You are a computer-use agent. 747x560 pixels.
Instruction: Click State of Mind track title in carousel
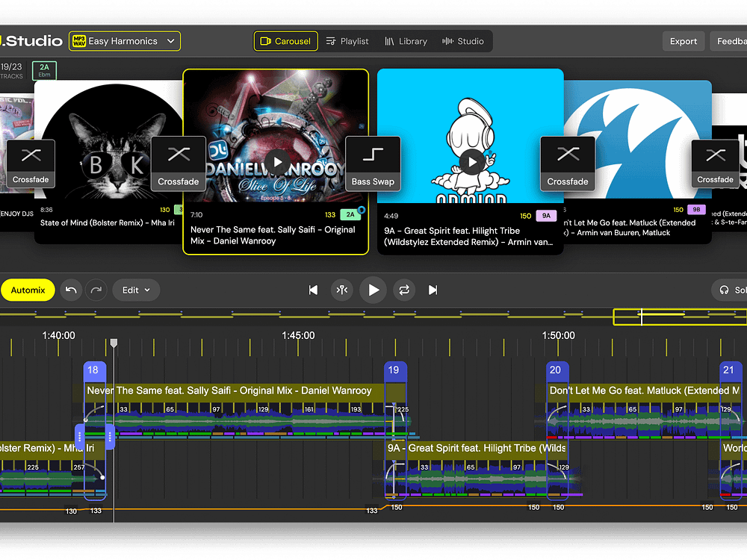(x=107, y=223)
